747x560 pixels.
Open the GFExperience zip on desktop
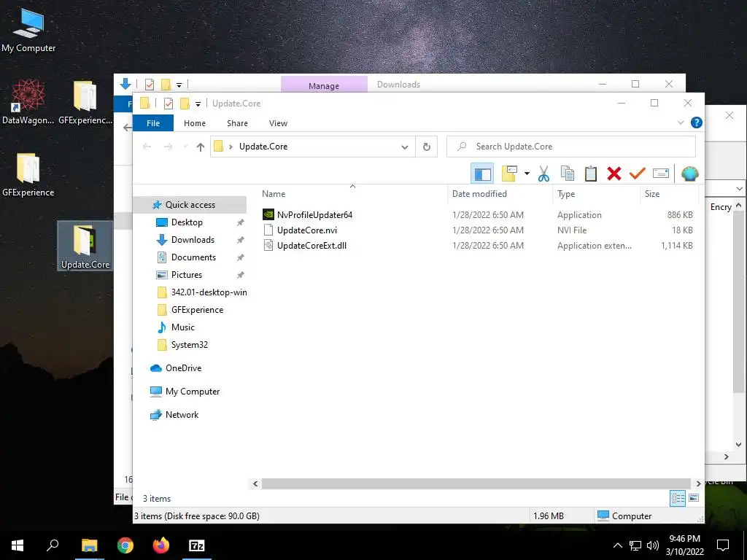tap(85, 102)
